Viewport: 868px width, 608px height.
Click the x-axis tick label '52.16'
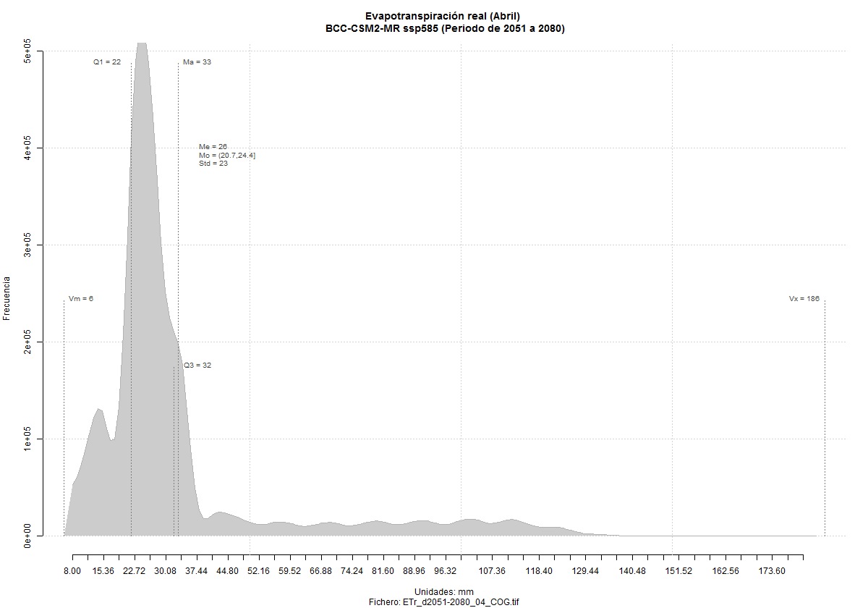[x=259, y=572]
